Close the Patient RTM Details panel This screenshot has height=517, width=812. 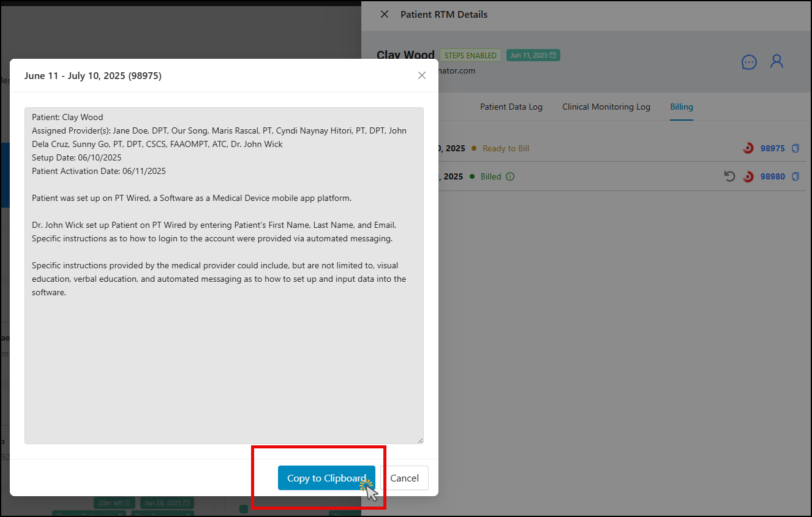[x=384, y=14]
